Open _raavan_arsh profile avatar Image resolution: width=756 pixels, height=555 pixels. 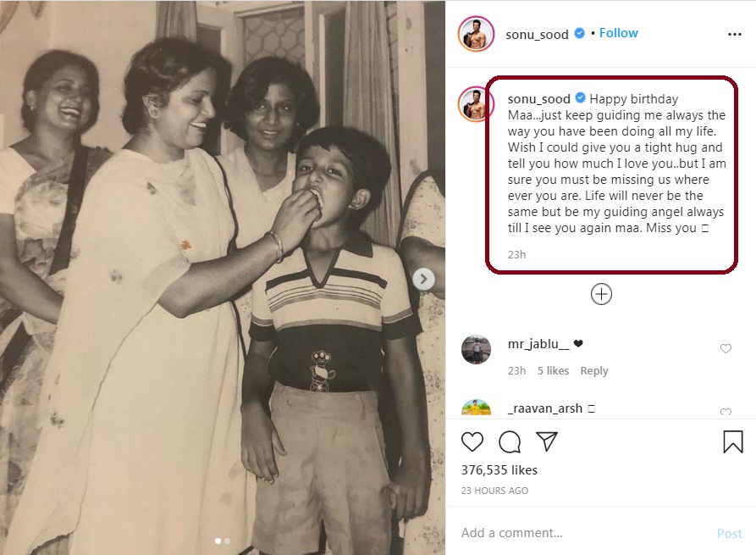point(476,408)
